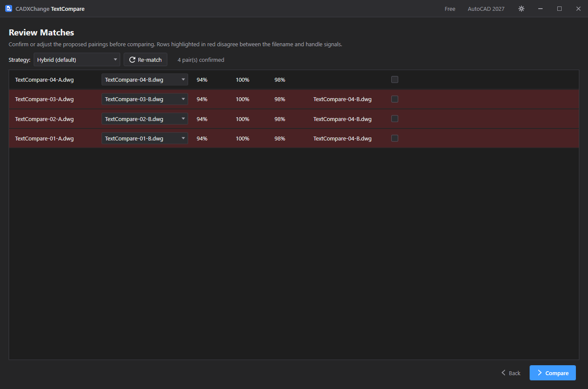Tick checkbox for TextCompare-01-A.dwg row

(x=395, y=138)
